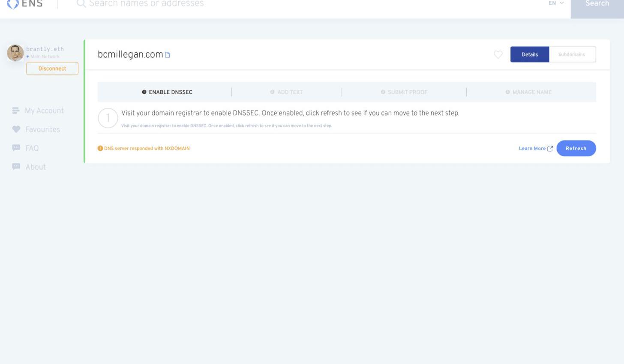Click the Favourites heart sidebar icon
The image size is (624, 364).
point(16,129)
